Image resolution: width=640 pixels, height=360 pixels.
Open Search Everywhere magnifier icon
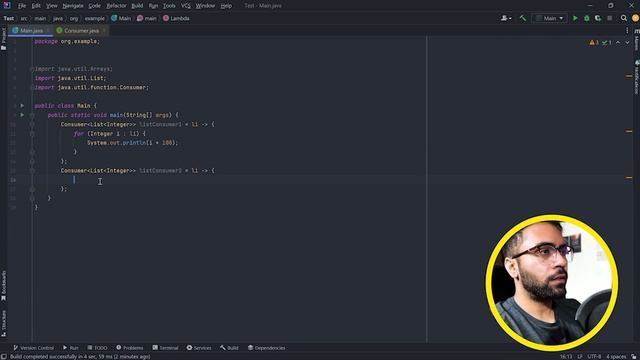tap(624, 18)
